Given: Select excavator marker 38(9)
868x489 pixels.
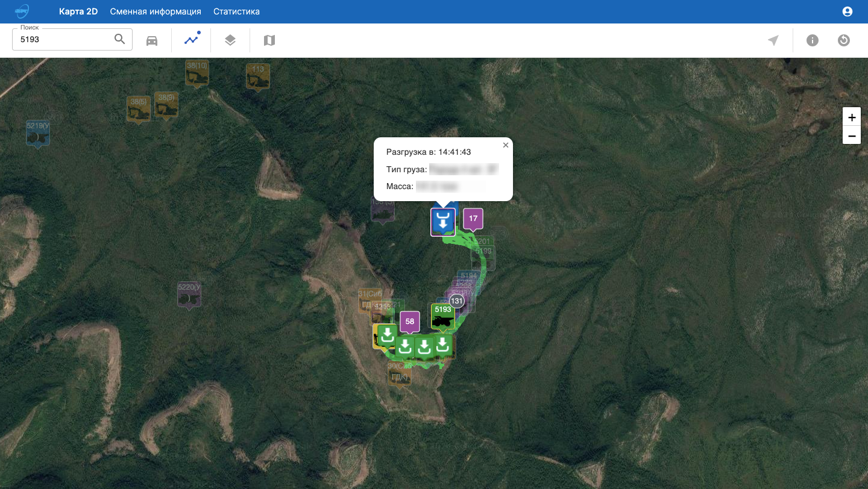Looking at the screenshot, I should pos(166,105).
